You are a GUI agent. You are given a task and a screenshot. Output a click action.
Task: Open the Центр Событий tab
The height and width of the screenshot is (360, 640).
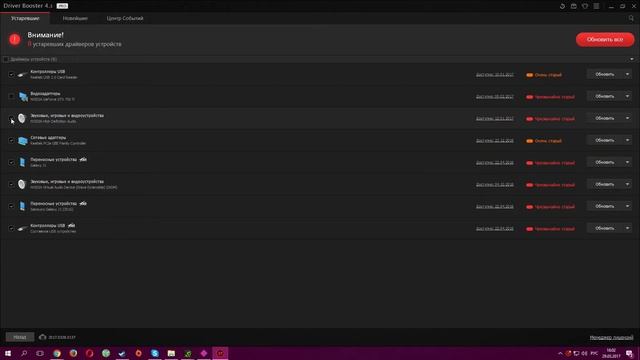click(x=125, y=18)
